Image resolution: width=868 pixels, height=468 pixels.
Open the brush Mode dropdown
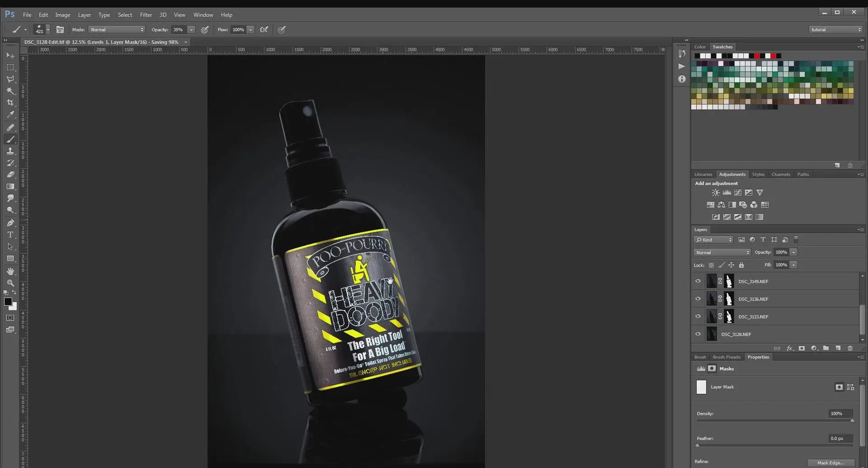(117, 30)
